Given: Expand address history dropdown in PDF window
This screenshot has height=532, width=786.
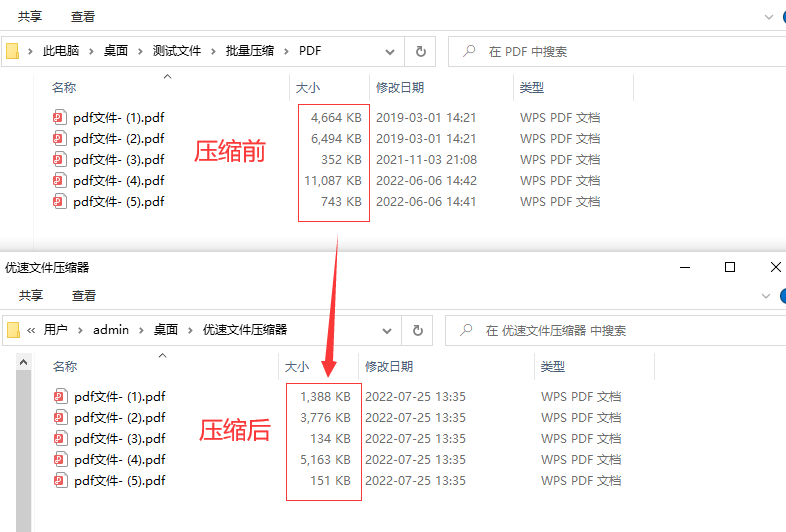Looking at the screenshot, I should [389, 52].
